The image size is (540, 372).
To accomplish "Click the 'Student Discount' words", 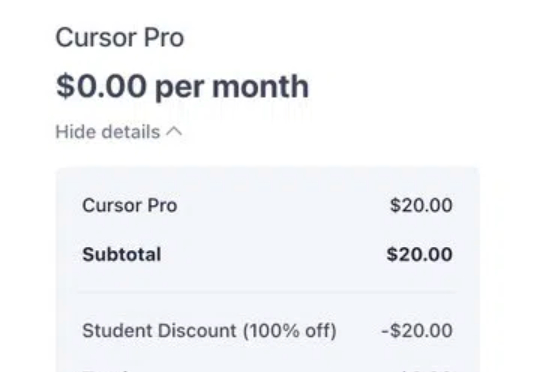I will (x=159, y=331).
